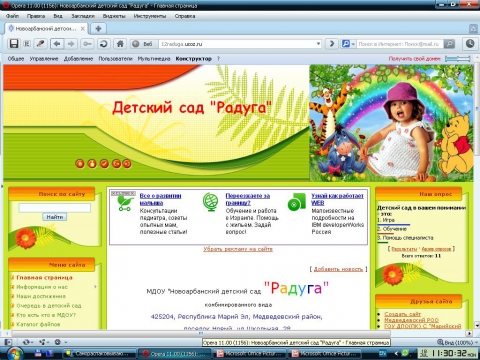Screen dimensions: 480x360
Task: Click the Убрать рекламу на сайте link
Action: [238, 249]
